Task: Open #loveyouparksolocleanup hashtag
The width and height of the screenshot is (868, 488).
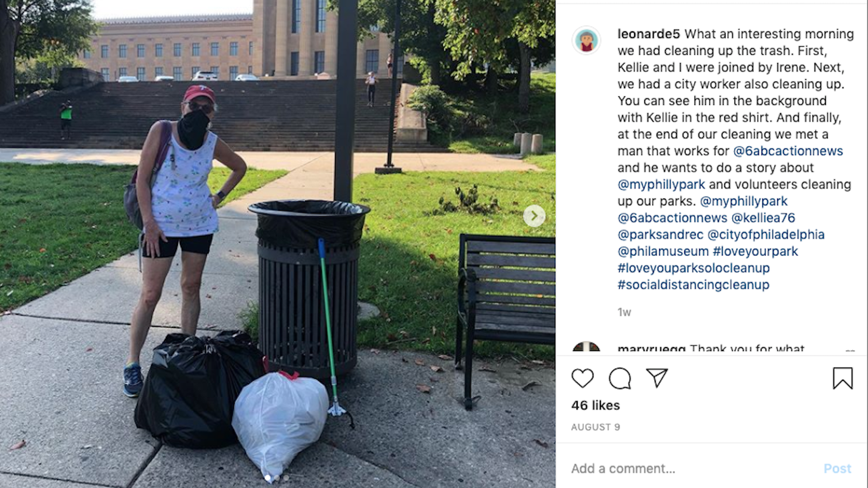Action: tap(693, 268)
